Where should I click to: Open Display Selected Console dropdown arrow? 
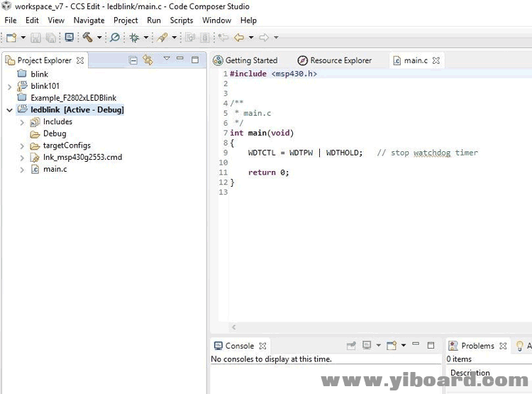point(378,346)
